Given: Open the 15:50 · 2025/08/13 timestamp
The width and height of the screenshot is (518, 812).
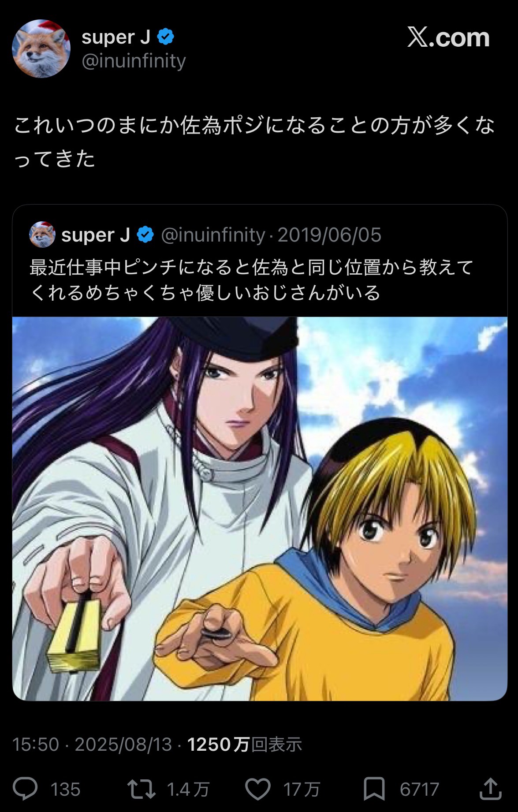Looking at the screenshot, I should (92, 745).
